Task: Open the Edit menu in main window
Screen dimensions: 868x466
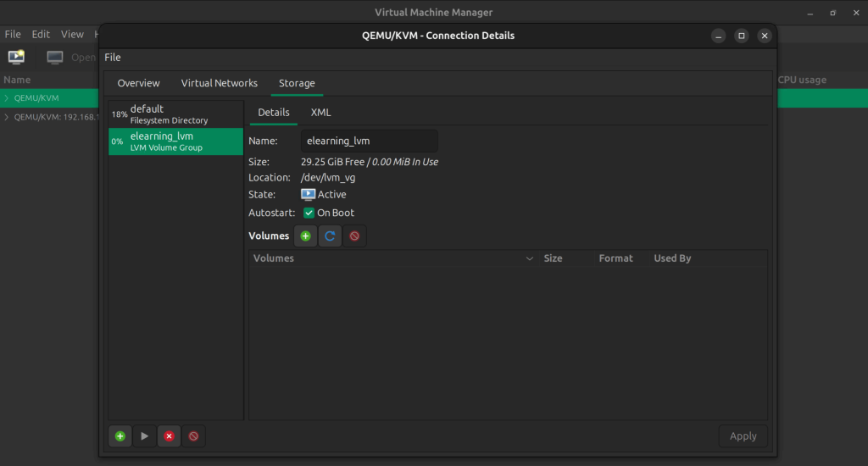Action: (41, 34)
